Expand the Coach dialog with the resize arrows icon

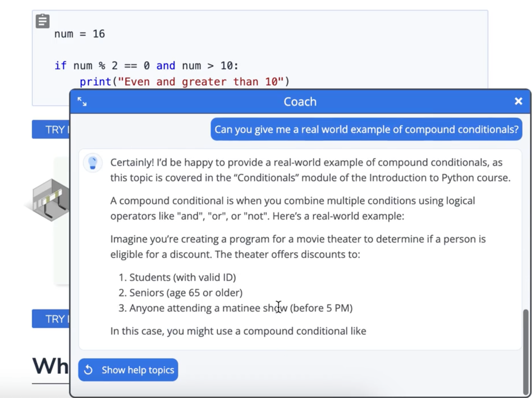(x=82, y=101)
